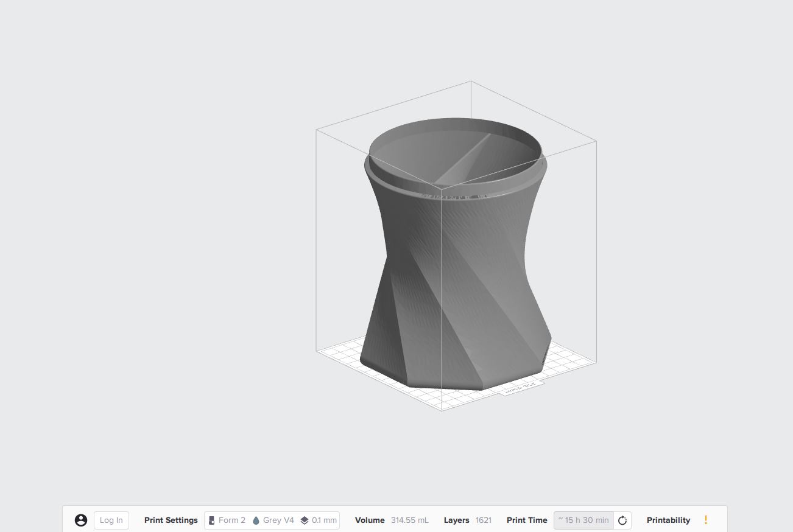Click the print time estimate field
The height and width of the screenshot is (532, 793).
(583, 520)
